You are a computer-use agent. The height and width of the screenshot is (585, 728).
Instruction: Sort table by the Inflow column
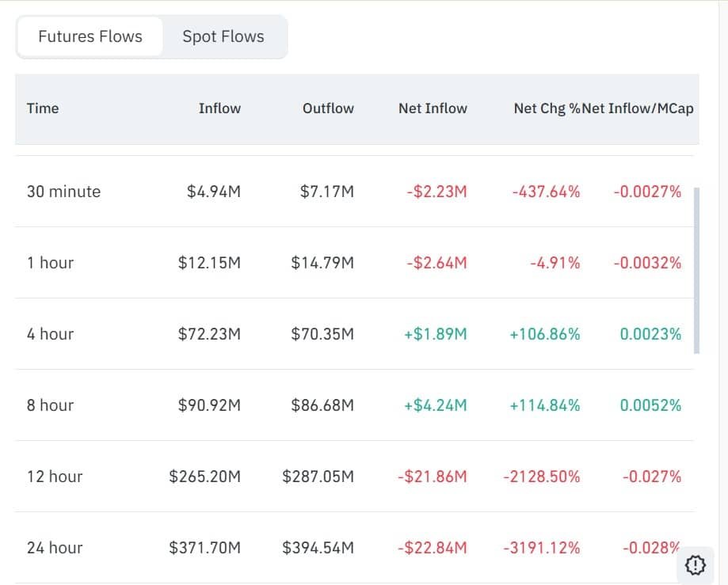[x=219, y=108]
